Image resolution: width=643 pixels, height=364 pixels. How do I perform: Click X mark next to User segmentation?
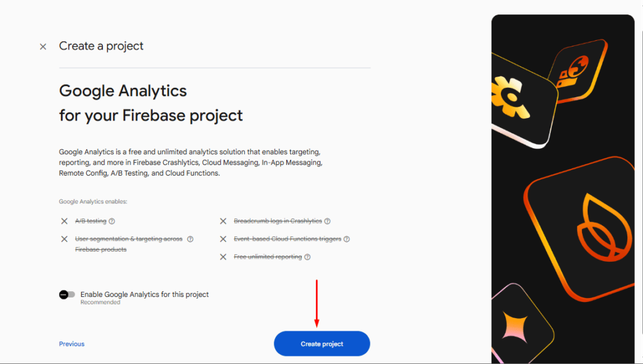point(65,239)
